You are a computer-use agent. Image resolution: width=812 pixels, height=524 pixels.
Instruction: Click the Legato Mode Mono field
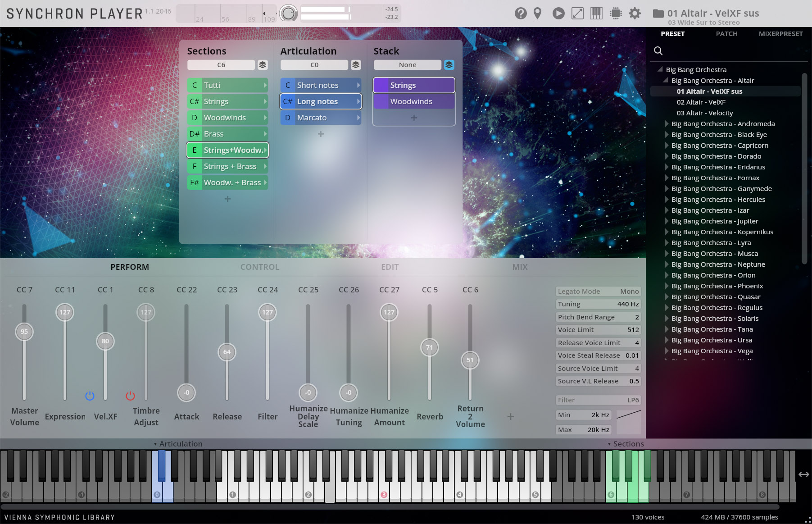click(598, 292)
